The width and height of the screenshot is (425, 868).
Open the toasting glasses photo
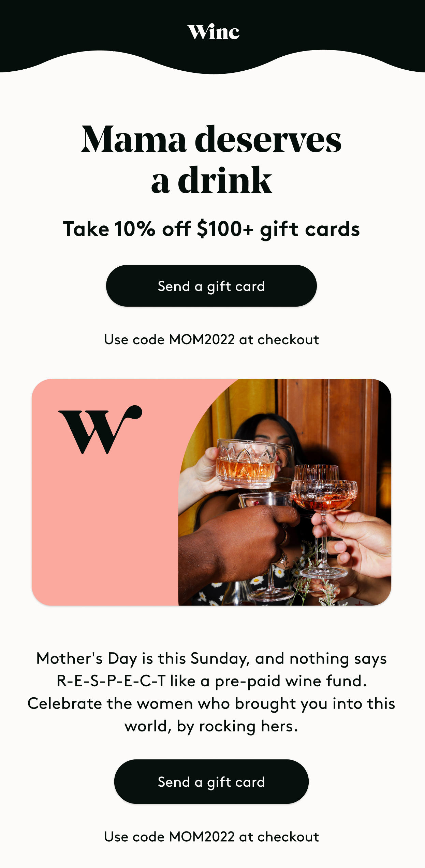click(x=285, y=492)
